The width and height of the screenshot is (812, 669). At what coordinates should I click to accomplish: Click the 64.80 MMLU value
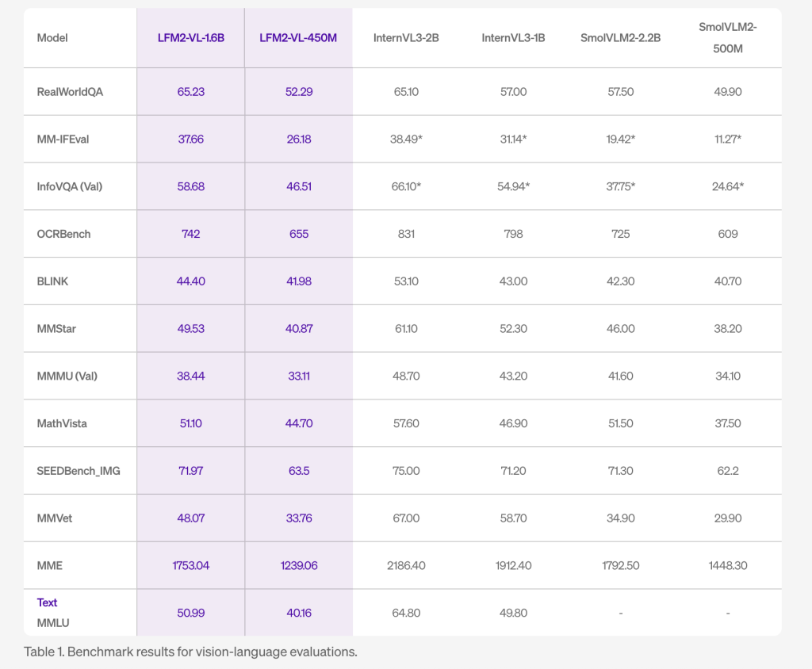point(406,613)
